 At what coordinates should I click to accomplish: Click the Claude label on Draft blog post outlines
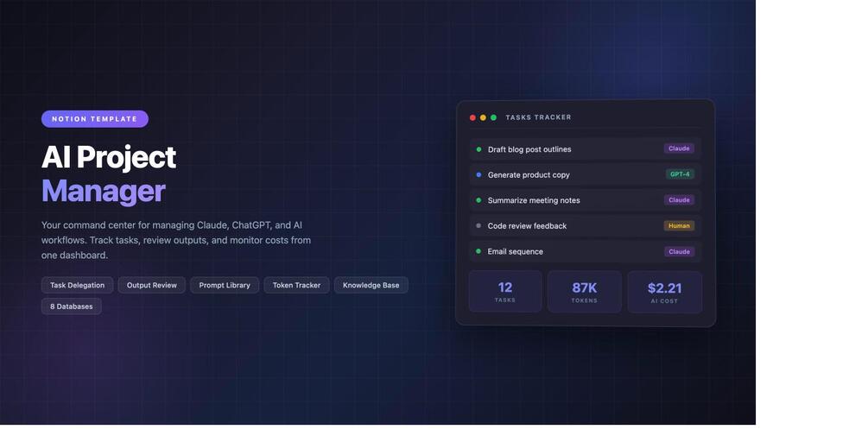coord(679,148)
